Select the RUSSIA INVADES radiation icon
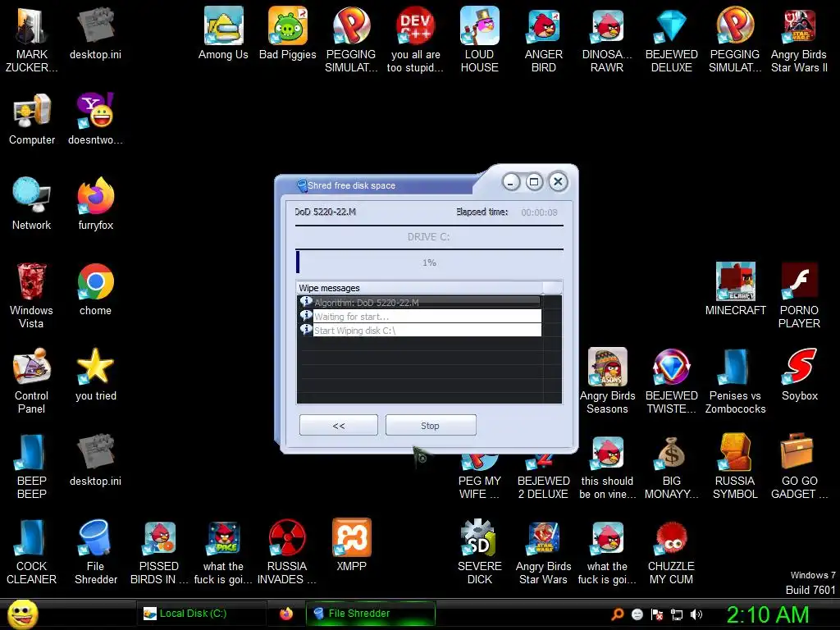Screen dimensions: 840x630 287,552
